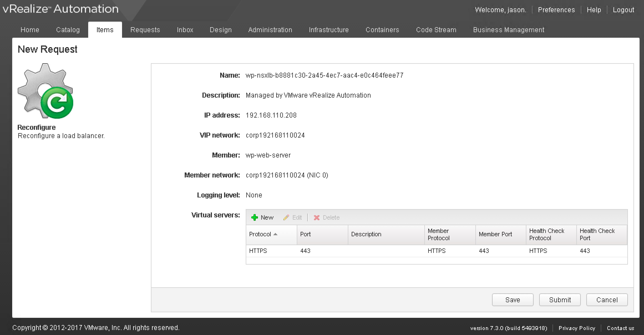Go to the Infrastructure tab
Screen dimensions: 644x335
329,30
